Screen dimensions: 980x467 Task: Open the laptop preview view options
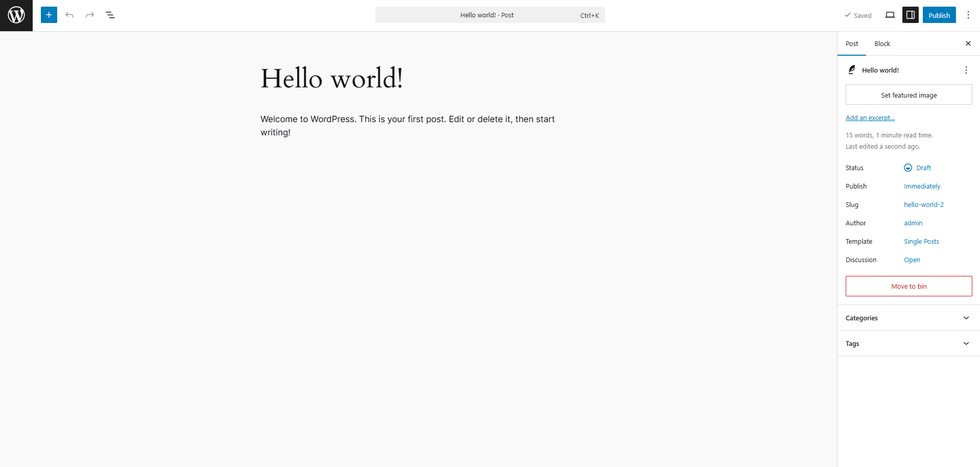point(890,15)
